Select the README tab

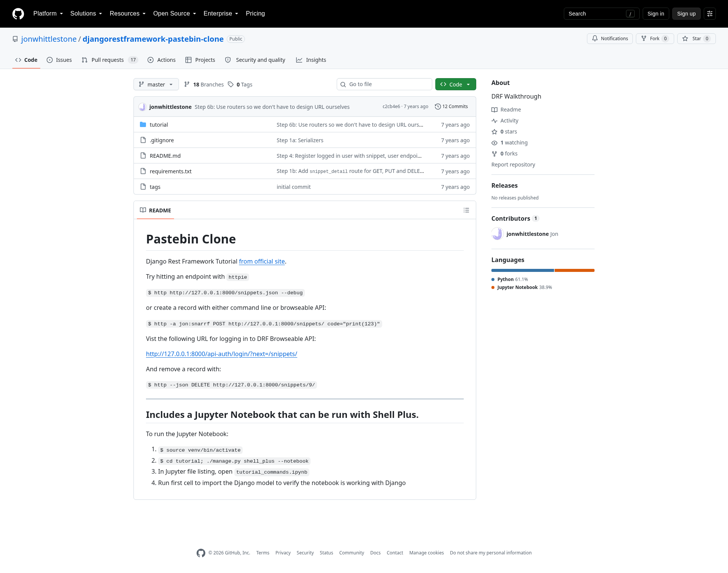click(155, 210)
